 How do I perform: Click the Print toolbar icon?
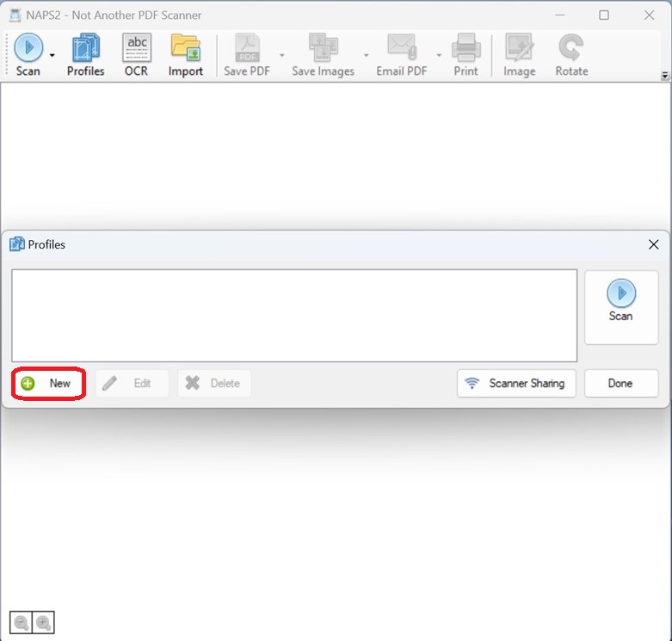click(465, 55)
